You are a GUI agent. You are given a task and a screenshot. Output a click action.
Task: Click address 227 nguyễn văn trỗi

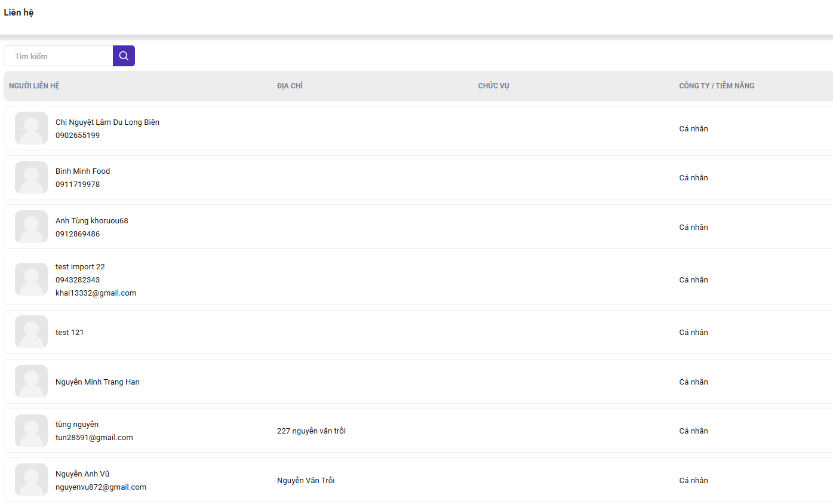click(311, 431)
